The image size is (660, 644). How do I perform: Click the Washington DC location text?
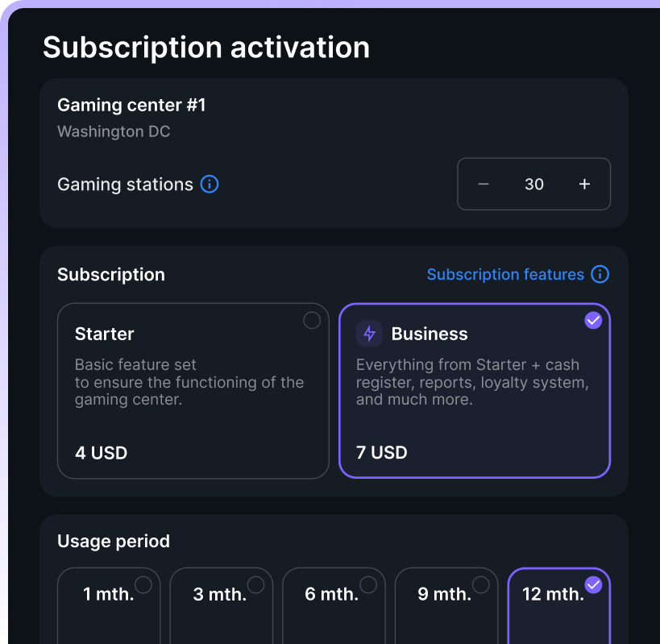point(114,131)
